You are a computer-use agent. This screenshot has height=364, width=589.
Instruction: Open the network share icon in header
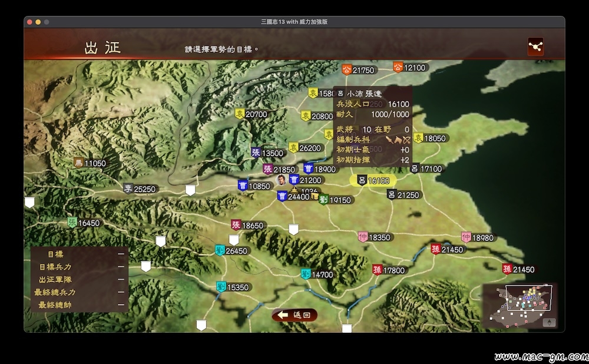point(535,47)
